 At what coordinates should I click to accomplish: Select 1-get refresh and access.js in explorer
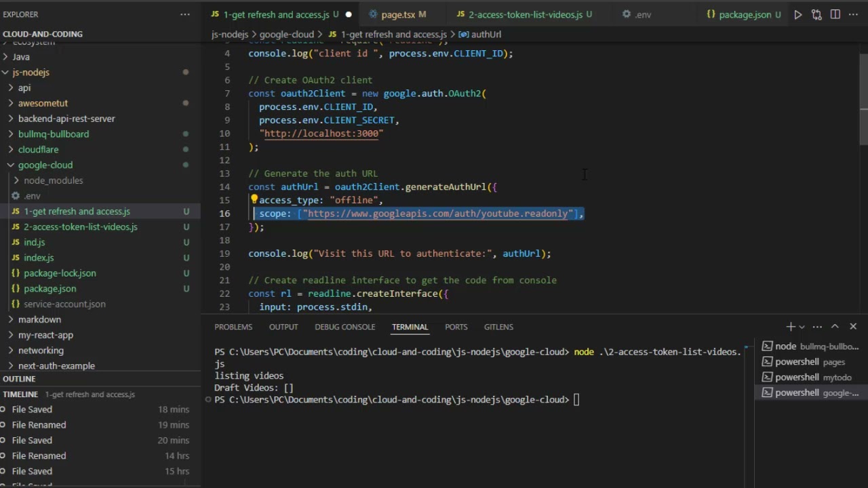tap(100, 211)
